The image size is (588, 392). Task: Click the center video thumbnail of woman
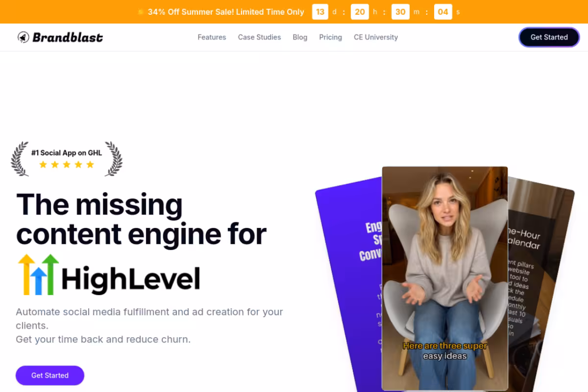[x=445, y=278]
